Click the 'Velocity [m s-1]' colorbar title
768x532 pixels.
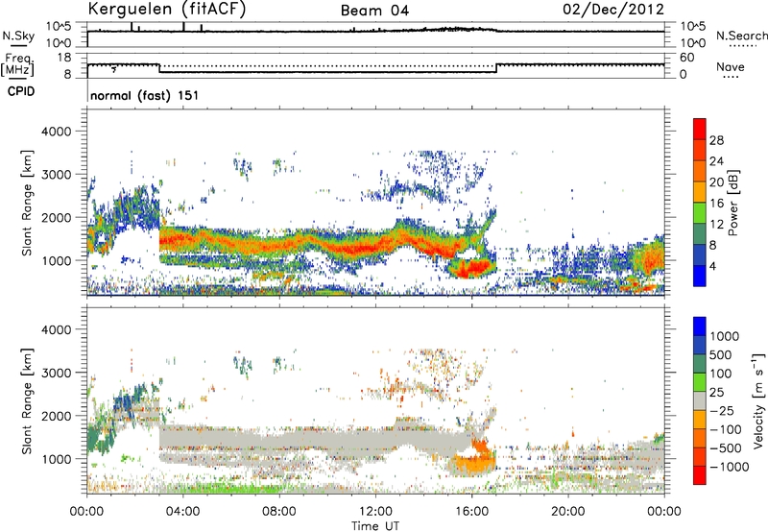(758, 400)
